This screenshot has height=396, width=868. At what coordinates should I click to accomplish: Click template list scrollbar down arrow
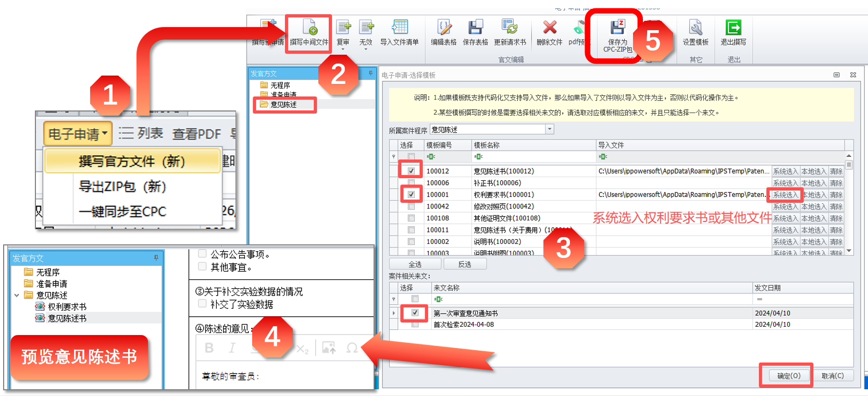coord(849,251)
